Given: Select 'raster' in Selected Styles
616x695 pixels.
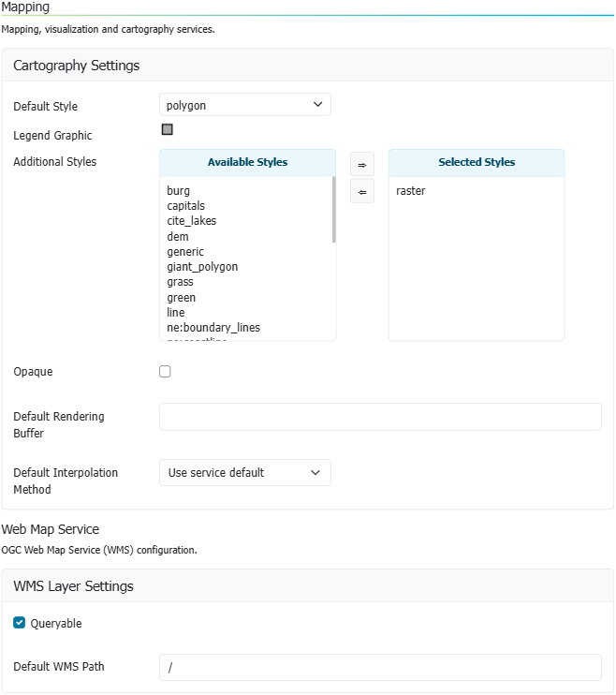Looking at the screenshot, I should 411,191.
